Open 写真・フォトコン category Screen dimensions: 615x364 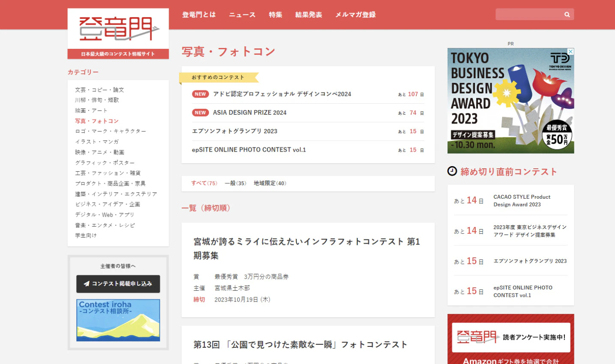pos(97,121)
